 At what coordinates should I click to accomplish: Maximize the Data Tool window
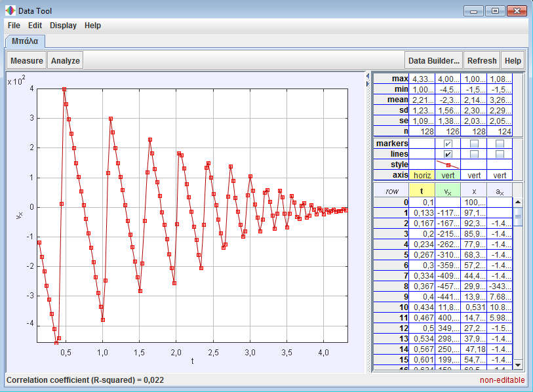(495, 11)
